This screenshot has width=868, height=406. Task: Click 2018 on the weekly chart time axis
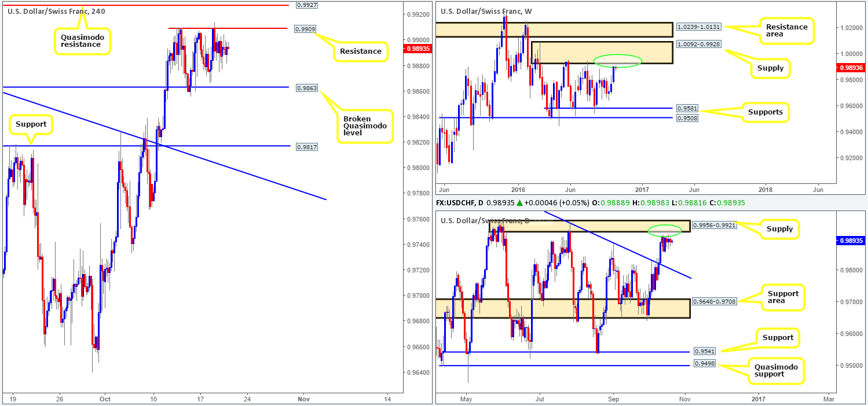[765, 189]
